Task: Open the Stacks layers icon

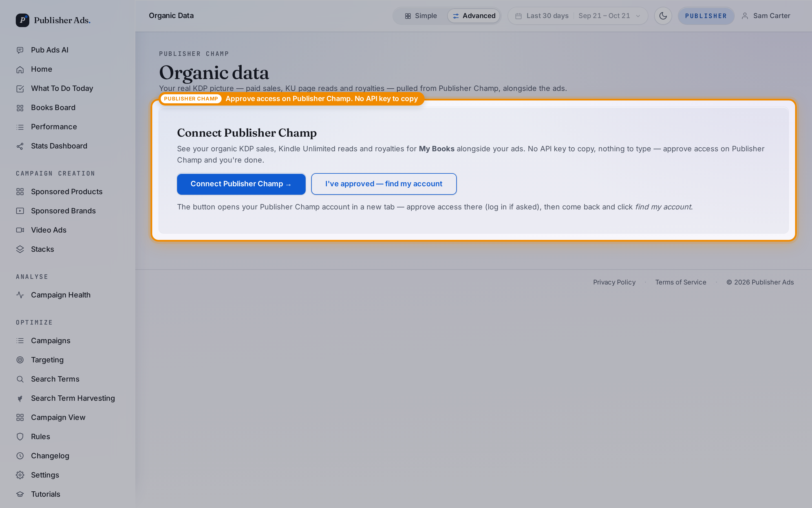Action: click(20, 249)
